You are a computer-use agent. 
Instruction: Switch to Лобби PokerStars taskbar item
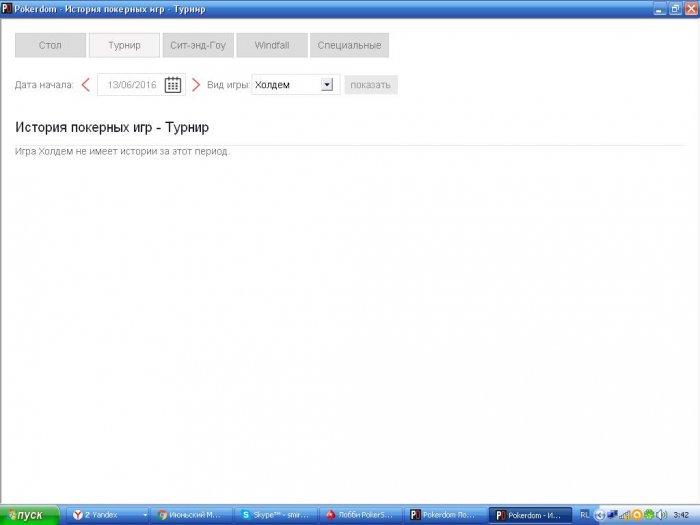(360, 515)
